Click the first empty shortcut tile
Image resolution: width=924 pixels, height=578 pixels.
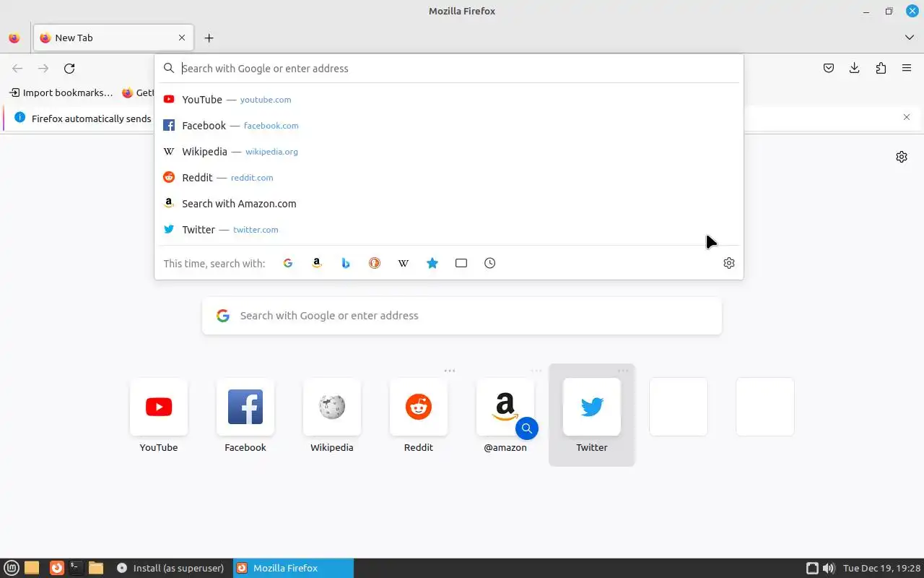pyautogui.click(x=679, y=407)
